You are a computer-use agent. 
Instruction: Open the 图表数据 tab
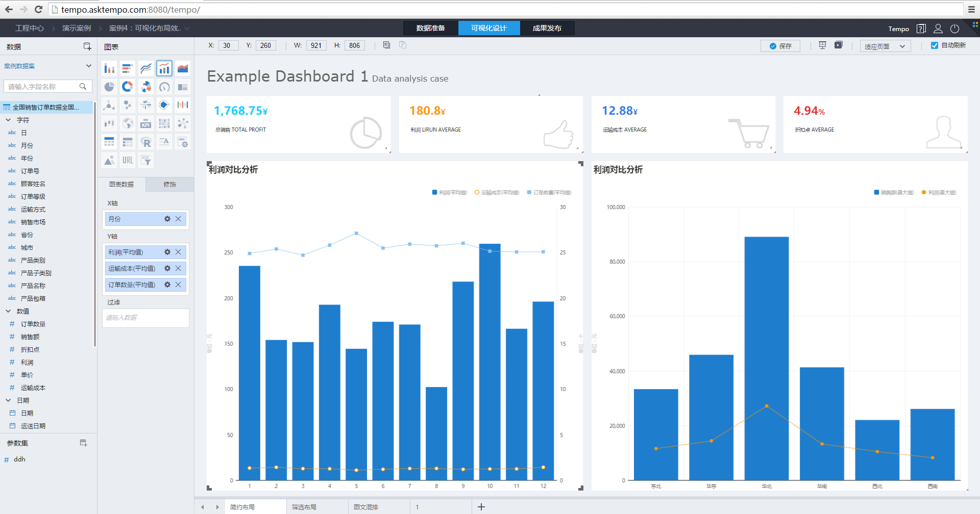pos(121,184)
